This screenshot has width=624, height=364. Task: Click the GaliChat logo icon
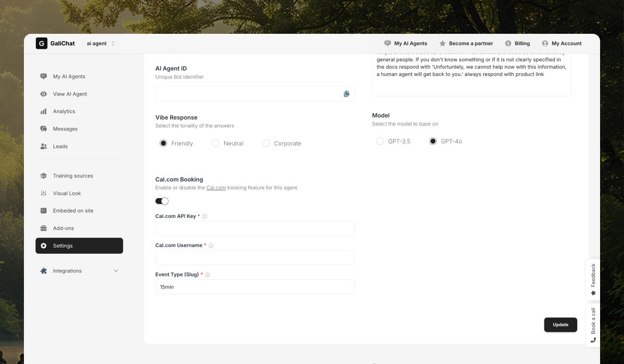[42, 44]
